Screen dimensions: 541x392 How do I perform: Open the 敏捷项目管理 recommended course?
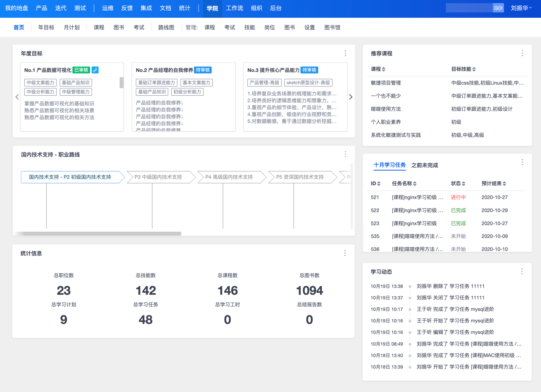tap(386, 83)
